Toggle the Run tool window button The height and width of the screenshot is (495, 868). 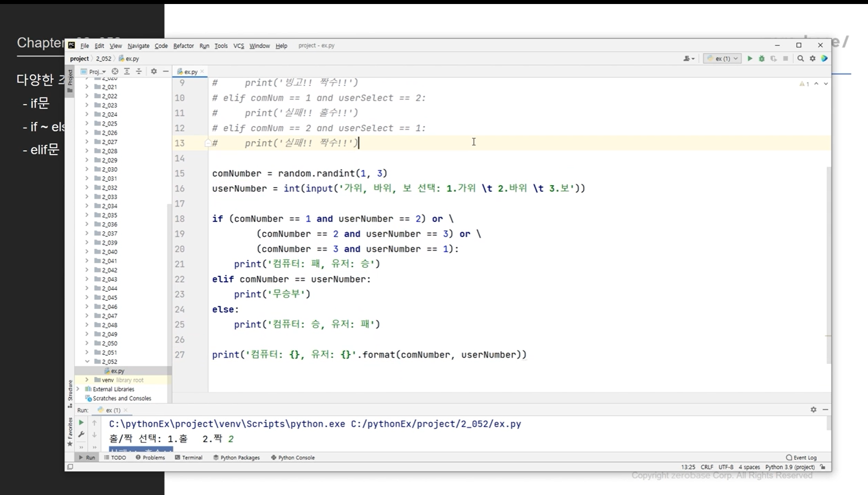[87, 457]
